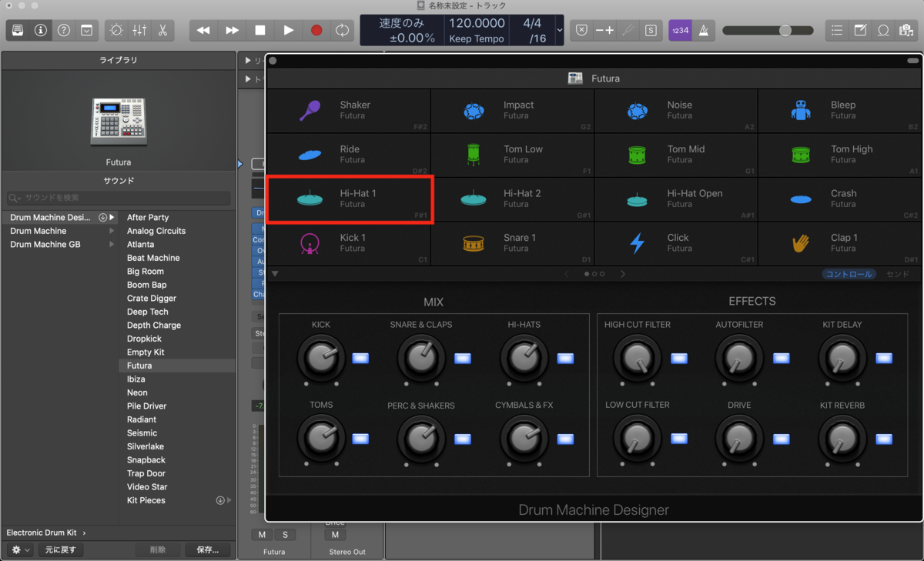Adjust the DRIVE effect knob
The width and height of the screenshot is (924, 561).
pyautogui.click(x=738, y=438)
